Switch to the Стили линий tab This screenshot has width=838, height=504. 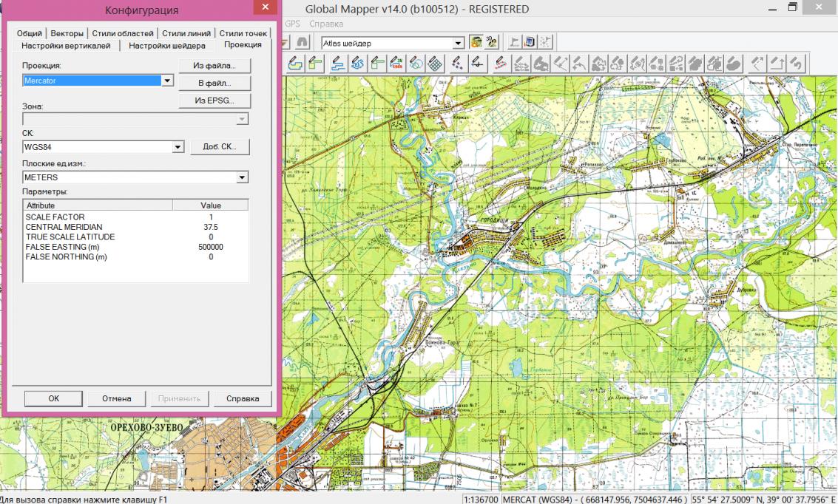[x=187, y=33]
